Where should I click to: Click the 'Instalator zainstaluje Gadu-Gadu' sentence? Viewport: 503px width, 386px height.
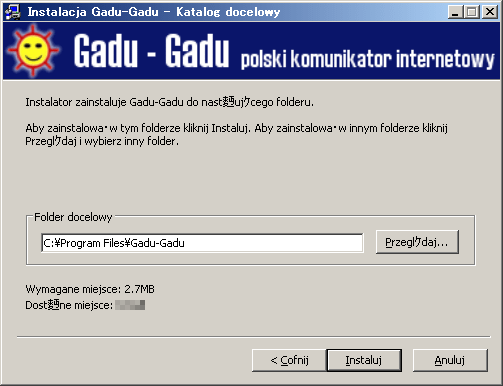(169, 102)
